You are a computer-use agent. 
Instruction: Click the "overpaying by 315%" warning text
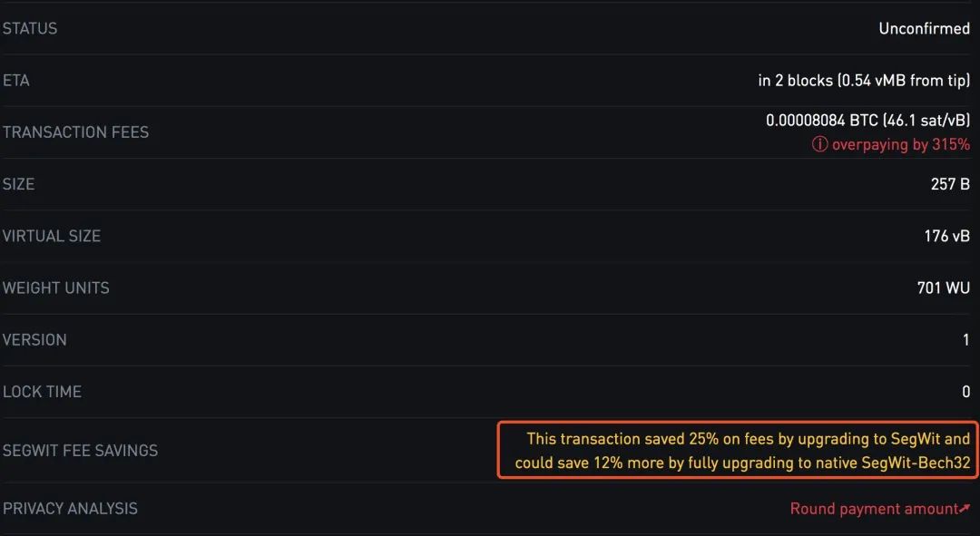click(x=900, y=145)
